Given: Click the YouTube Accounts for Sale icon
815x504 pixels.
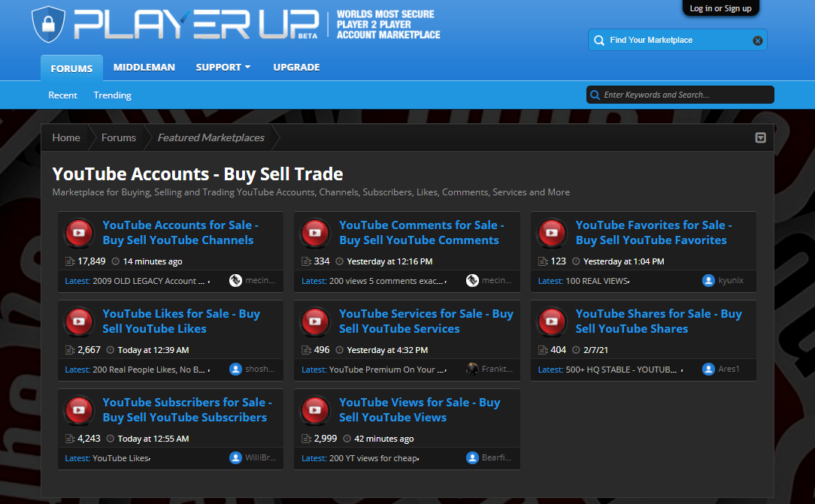Looking at the screenshot, I should [79, 233].
